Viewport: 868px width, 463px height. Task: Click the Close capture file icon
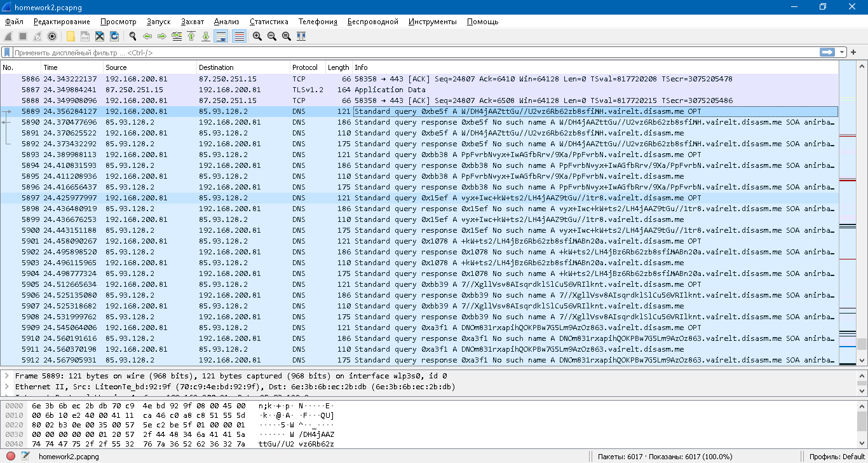pos(100,36)
